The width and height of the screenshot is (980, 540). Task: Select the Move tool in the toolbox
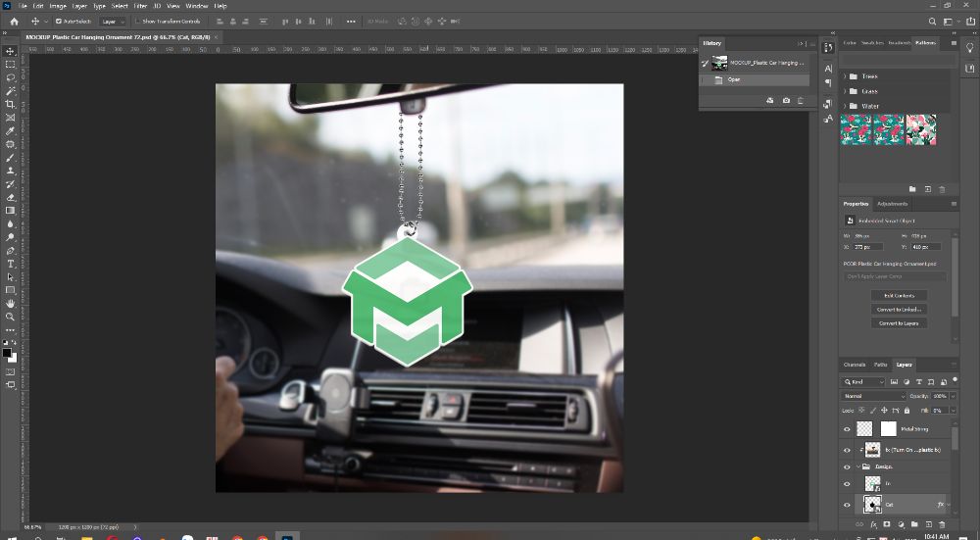coord(10,51)
